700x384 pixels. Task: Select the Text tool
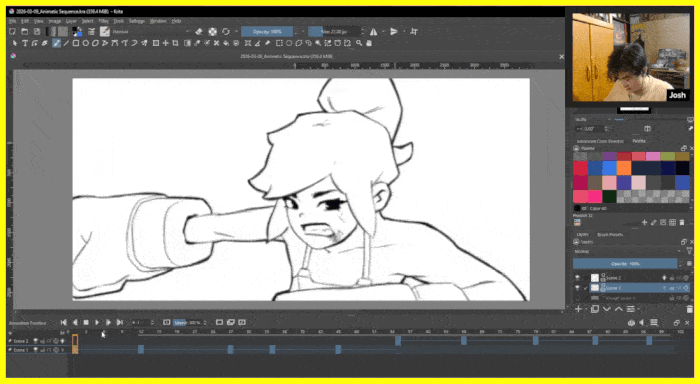coord(25,43)
